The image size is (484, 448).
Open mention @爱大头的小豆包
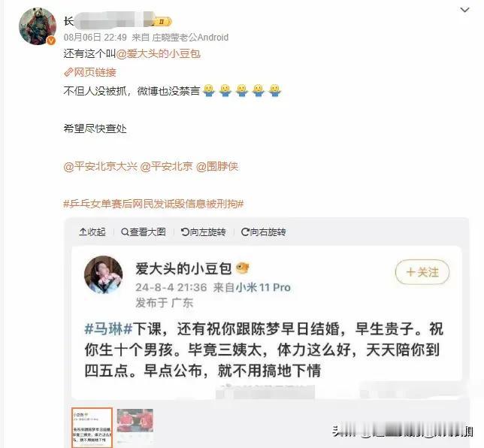pyautogui.click(x=159, y=53)
